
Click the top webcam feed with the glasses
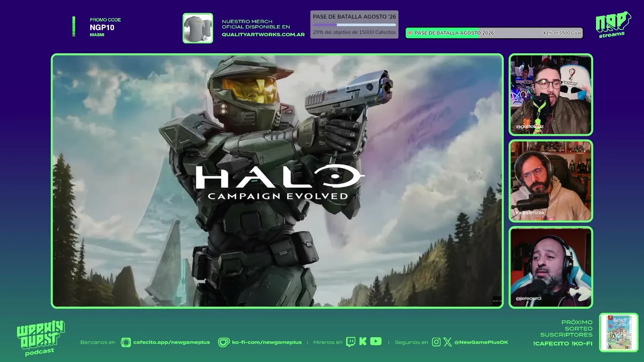tap(551, 95)
